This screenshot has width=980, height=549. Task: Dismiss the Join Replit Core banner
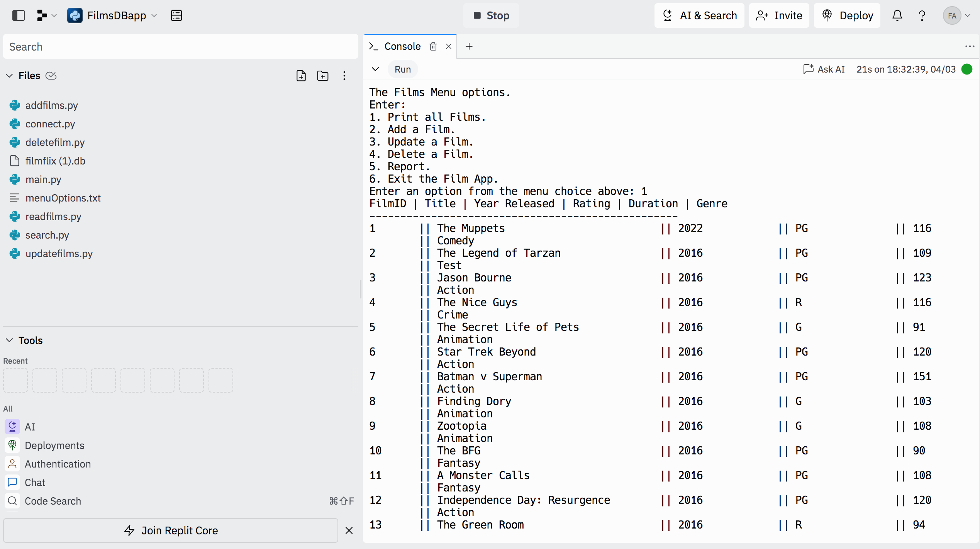tap(349, 530)
